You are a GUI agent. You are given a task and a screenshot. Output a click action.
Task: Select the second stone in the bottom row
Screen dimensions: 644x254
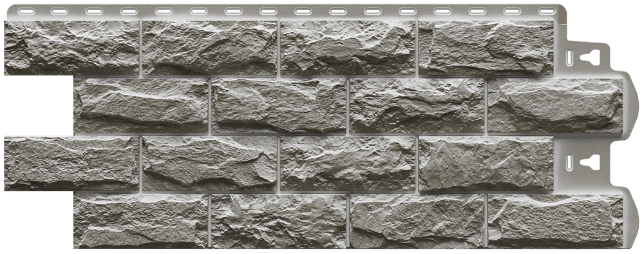coord(279,221)
